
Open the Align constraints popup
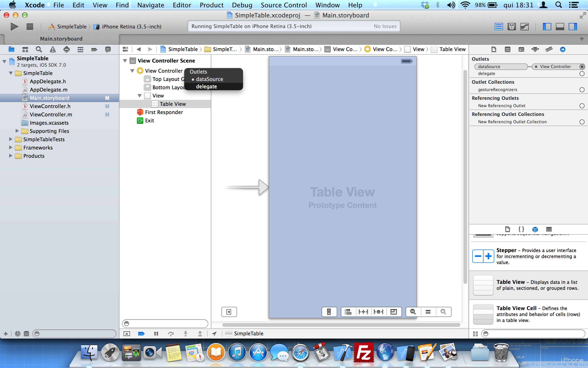(348, 312)
